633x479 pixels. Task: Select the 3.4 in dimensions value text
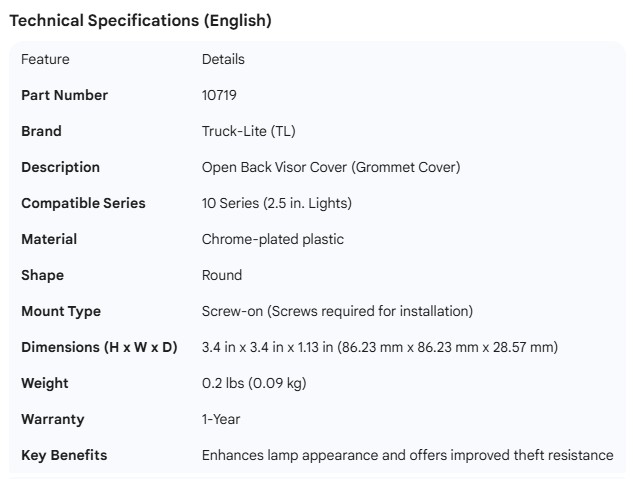[379, 347]
